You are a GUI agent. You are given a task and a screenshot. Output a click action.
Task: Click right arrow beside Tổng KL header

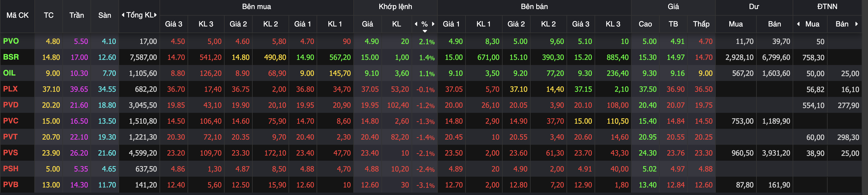(x=155, y=15)
